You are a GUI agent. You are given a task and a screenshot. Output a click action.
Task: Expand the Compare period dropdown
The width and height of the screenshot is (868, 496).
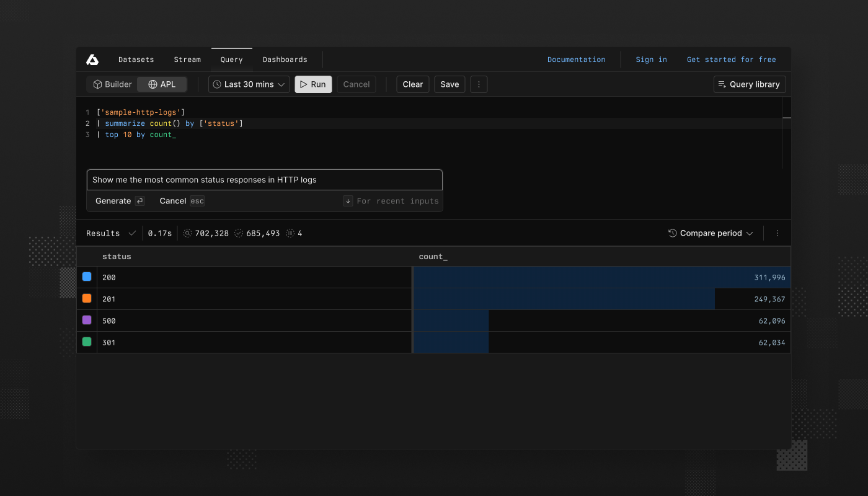pyautogui.click(x=710, y=233)
